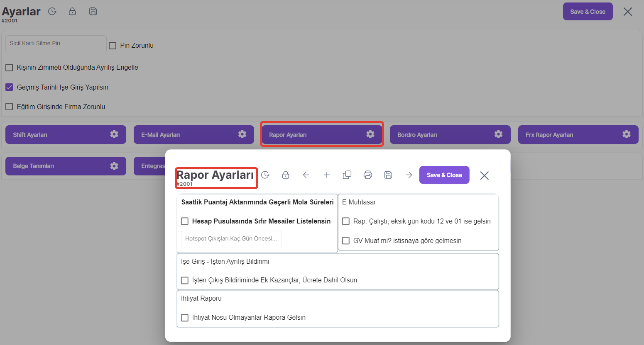Viewport: 644px width, 345px height.
Task: Enable the Pin Zorunlu checkbox
Action: 113,46
